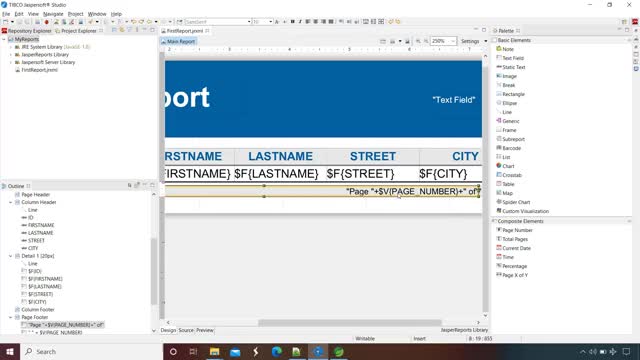Screen dimensions: 640x360
Task: Click the horizontal scrollbar under the design canvas
Action: tap(350, 322)
